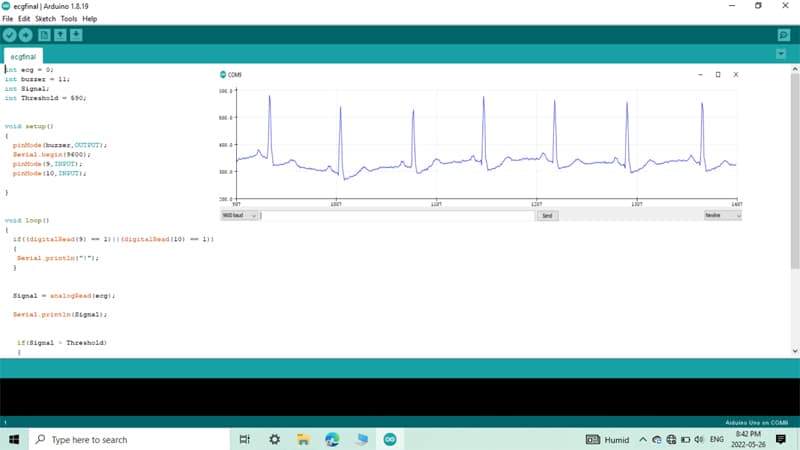
Task: Create a new sketch with New icon
Action: (x=45, y=35)
